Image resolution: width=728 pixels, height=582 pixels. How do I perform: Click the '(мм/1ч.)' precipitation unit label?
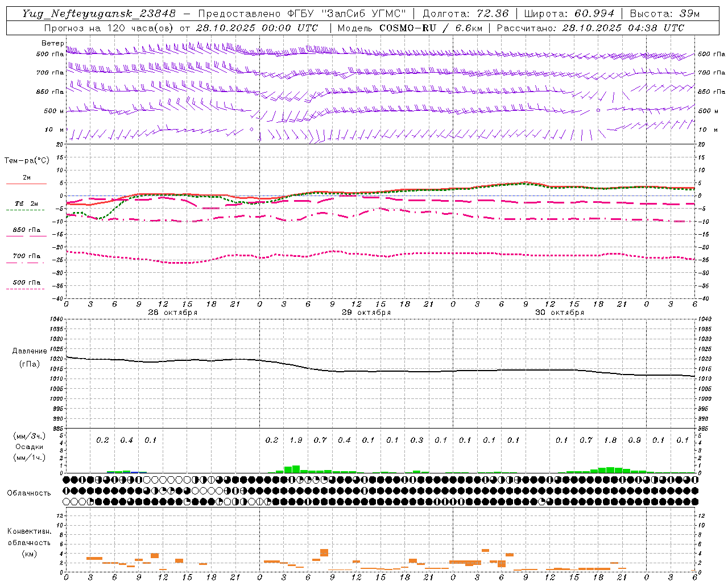point(30,458)
